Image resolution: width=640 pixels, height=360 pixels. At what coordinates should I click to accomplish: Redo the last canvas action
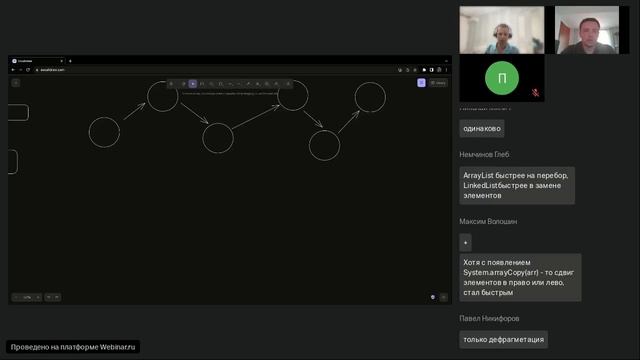pos(57,297)
